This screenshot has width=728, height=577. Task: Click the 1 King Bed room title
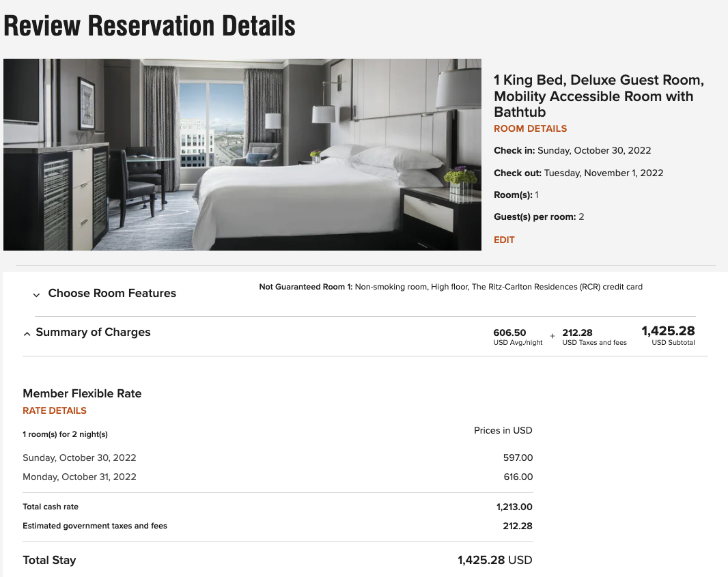pyautogui.click(x=598, y=96)
